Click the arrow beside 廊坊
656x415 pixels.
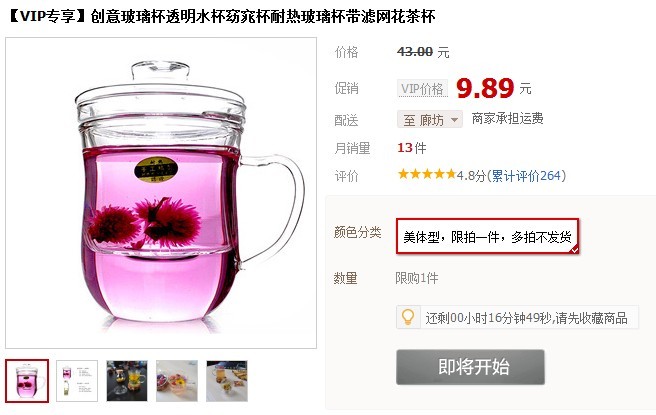tap(454, 120)
